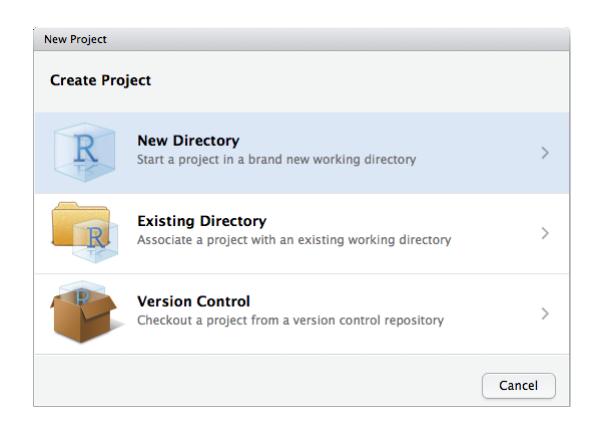
Task: Click the cardboard box Version Control icon
Action: click(x=85, y=311)
